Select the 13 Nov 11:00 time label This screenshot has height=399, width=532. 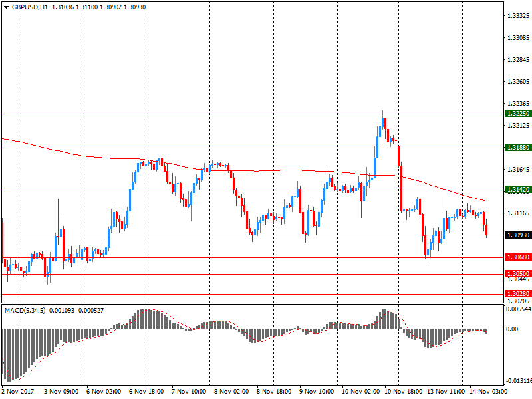click(x=446, y=392)
